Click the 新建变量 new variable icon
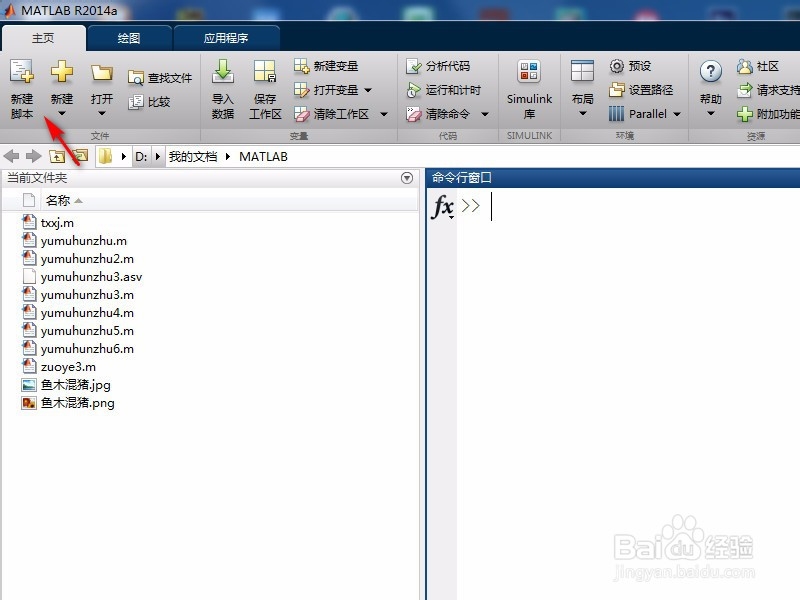This screenshot has width=800, height=600. pyautogui.click(x=302, y=66)
